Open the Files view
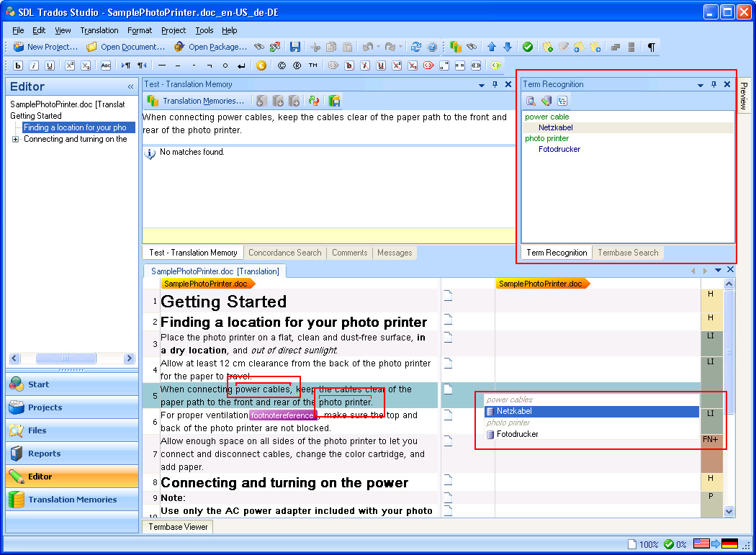This screenshot has width=756, height=555. [72, 430]
